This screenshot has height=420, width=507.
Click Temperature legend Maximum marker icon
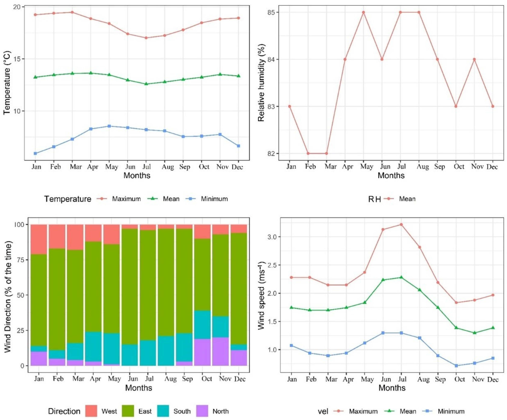coord(102,199)
